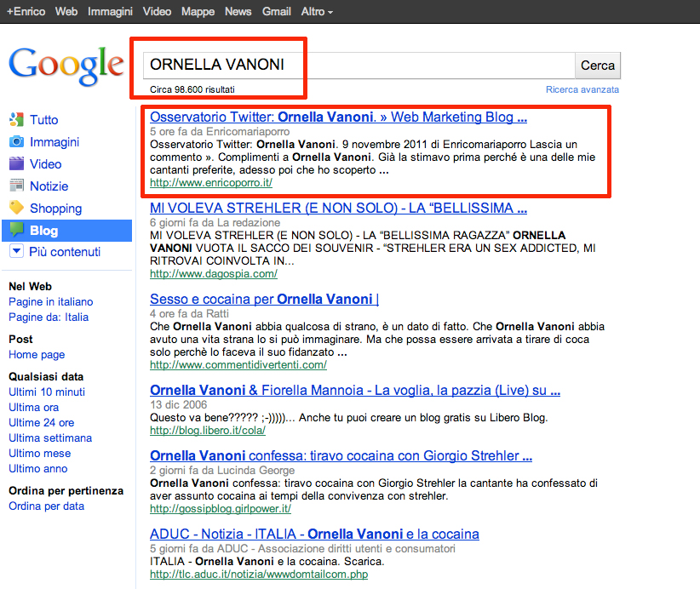Viewport: 700px width, 589px height.
Task: Filter results to Ultima ora
Action: pyautogui.click(x=33, y=408)
